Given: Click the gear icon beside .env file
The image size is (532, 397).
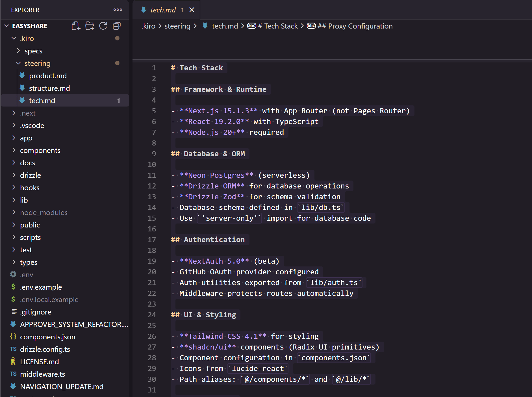Looking at the screenshot, I should coord(13,274).
